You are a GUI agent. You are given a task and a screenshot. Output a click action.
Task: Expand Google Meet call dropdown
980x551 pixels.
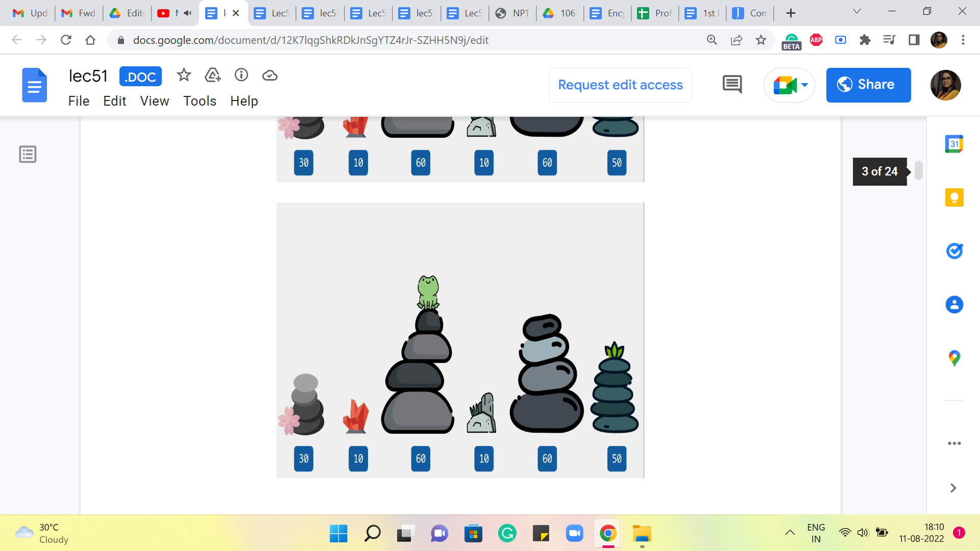pos(805,85)
